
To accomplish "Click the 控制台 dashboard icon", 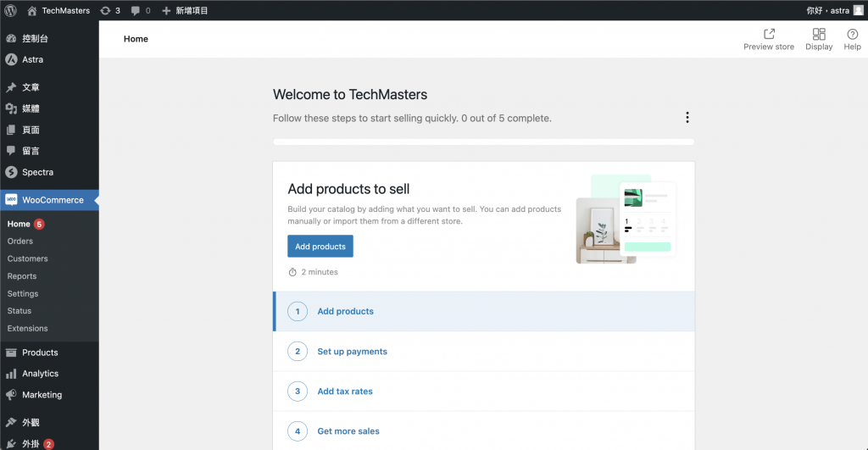I will point(11,38).
